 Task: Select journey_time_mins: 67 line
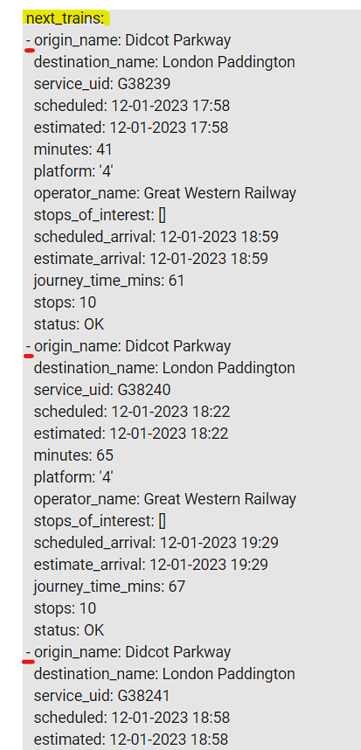coord(109,586)
